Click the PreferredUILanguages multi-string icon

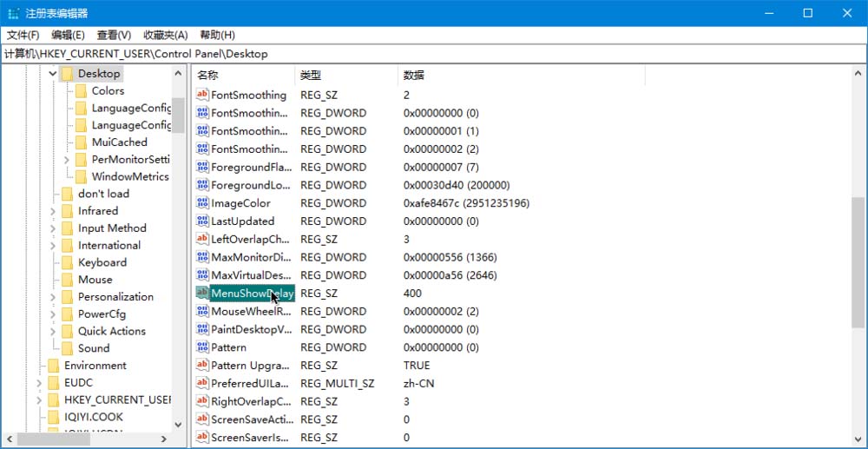click(202, 383)
